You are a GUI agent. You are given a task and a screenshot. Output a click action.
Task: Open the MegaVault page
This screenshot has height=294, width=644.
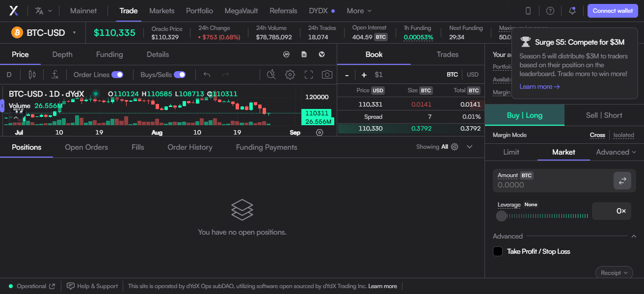(241, 11)
